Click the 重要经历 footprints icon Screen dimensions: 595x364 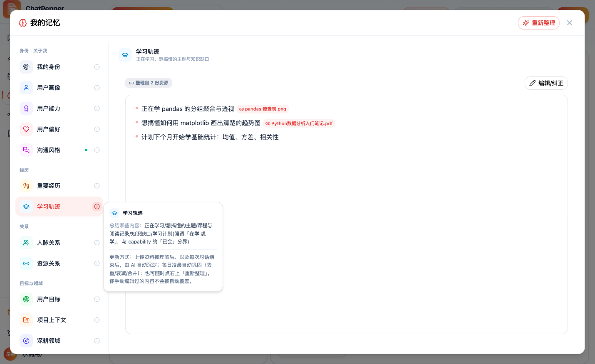tap(26, 186)
